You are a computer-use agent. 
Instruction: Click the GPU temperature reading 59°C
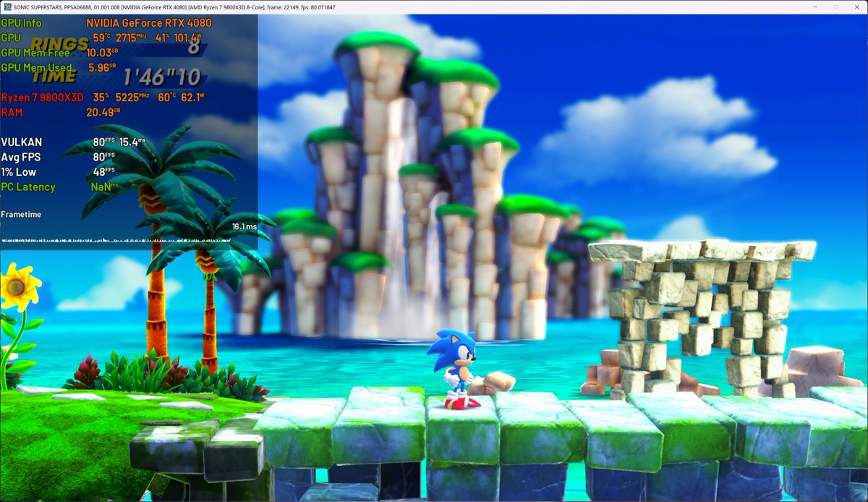[101, 37]
